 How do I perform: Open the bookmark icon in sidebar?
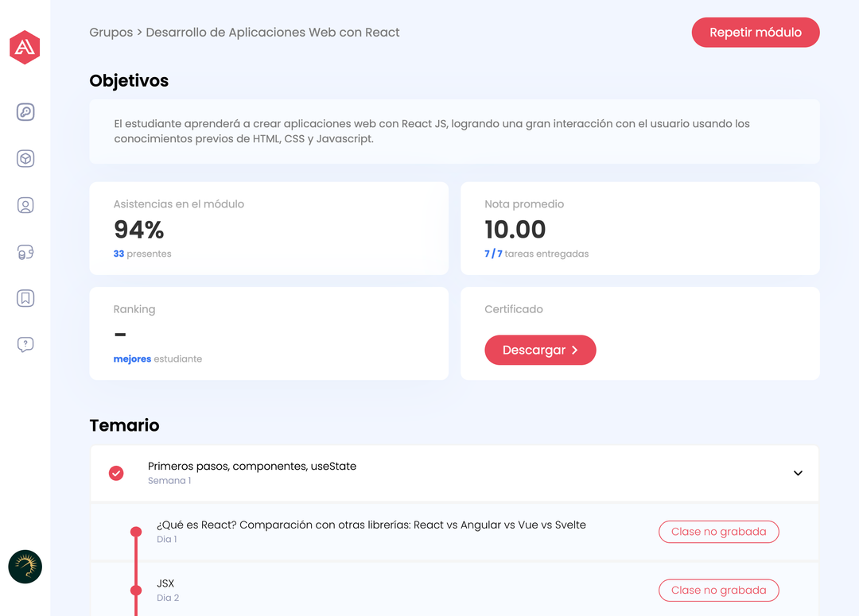[x=25, y=298]
